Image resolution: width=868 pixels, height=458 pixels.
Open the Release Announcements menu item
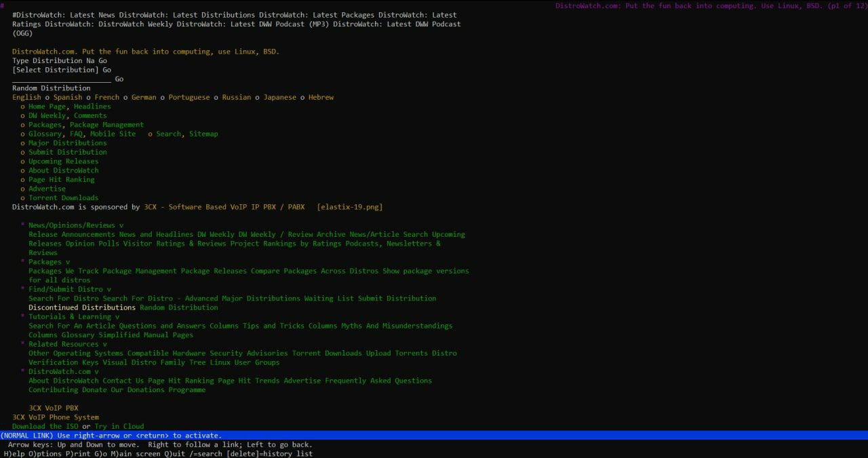coord(72,235)
